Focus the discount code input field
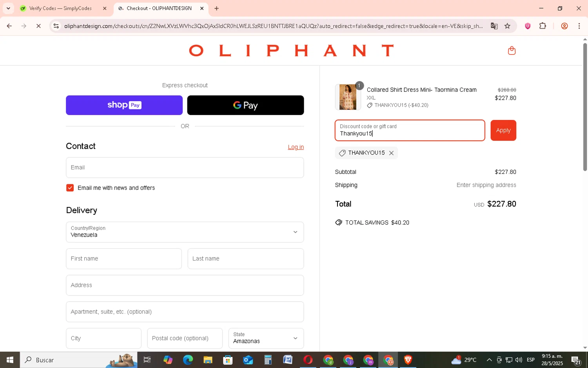The height and width of the screenshot is (368, 588). coord(410,130)
